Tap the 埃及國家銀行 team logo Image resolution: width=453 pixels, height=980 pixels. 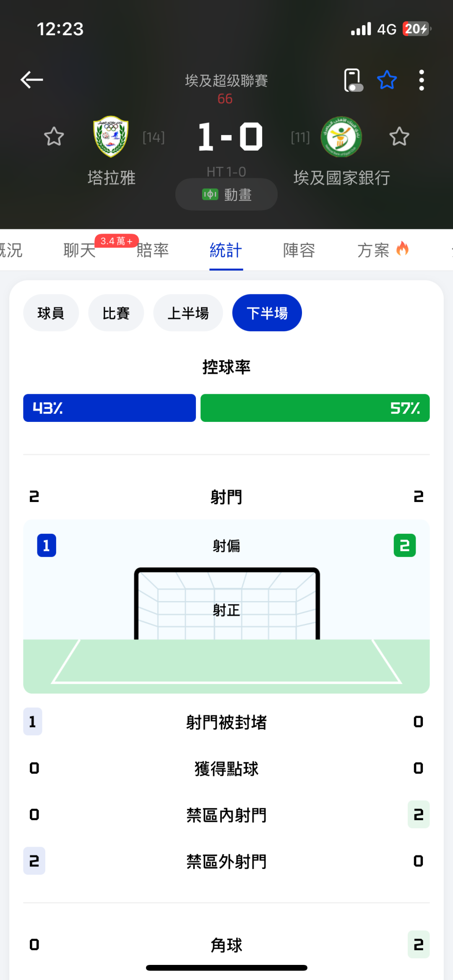(341, 137)
